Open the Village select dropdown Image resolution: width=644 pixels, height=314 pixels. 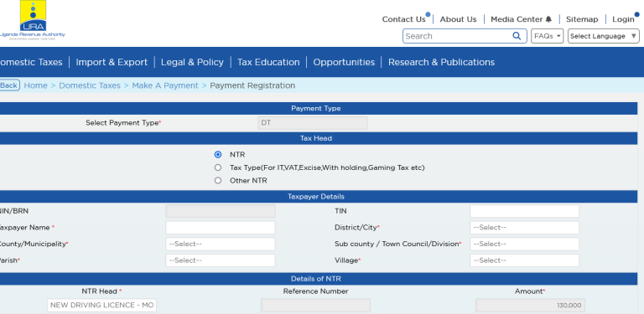(x=524, y=260)
